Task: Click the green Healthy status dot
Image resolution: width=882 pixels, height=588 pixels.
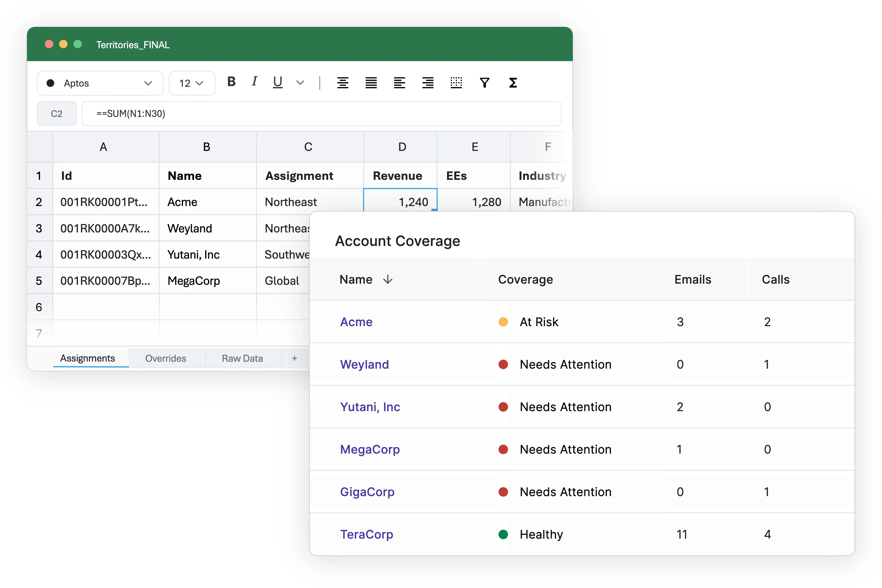Action: [503, 534]
